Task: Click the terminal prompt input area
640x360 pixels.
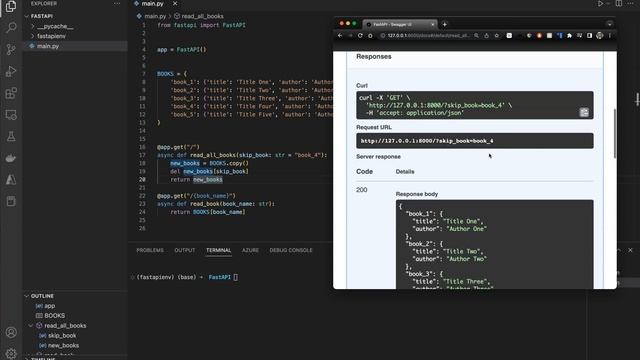Action: (236, 277)
